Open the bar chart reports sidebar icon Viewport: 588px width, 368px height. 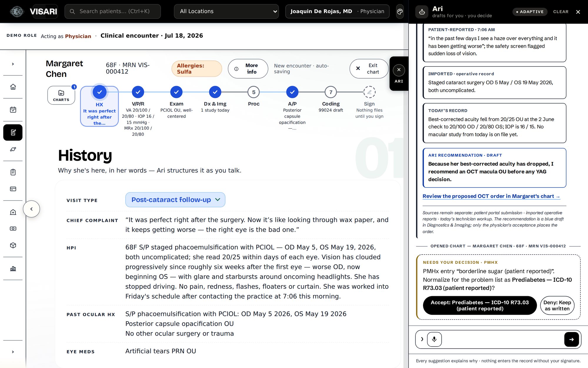pyautogui.click(x=13, y=268)
